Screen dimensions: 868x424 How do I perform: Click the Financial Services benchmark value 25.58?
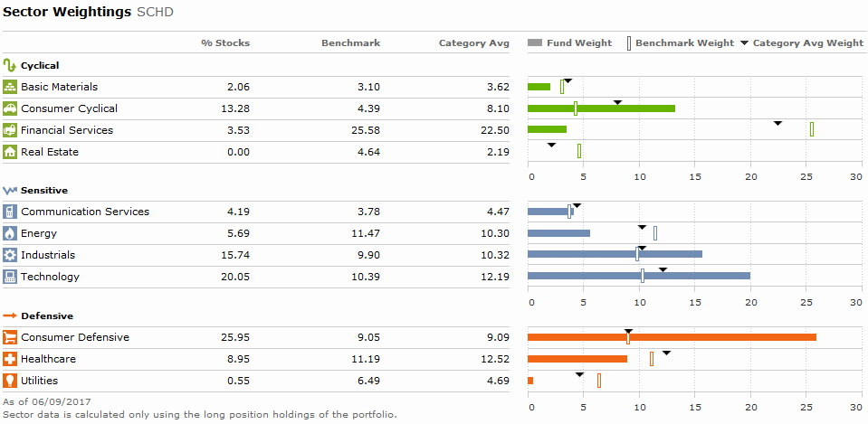pyautogui.click(x=366, y=130)
